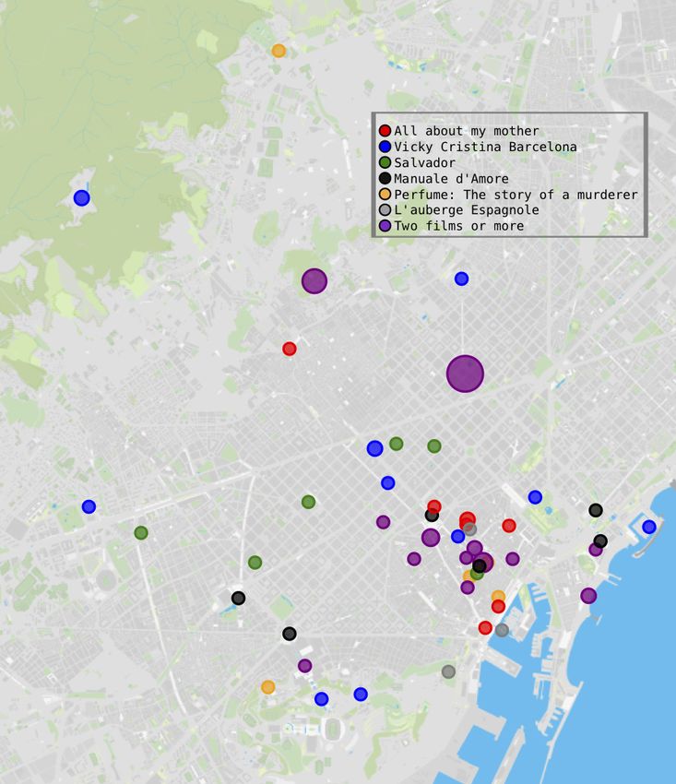Click 'Perfume: The story of a murderer' label
Image resolution: width=676 pixels, height=784 pixels.
516,195
